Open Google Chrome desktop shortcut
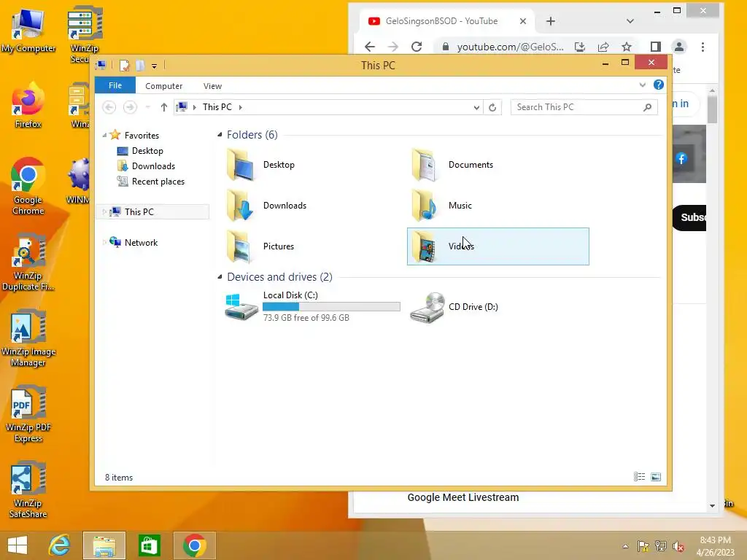Screen dimensions: 747x560 28,186
